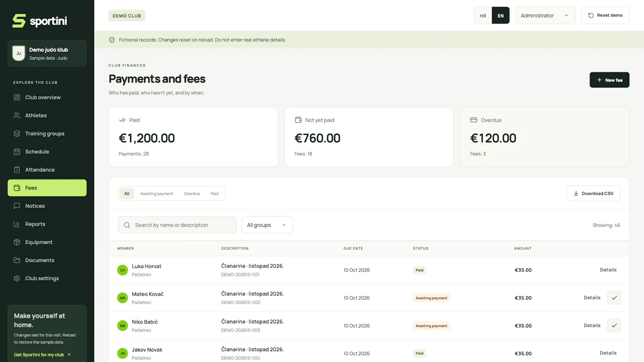
Task: Click the search by name field
Action: (x=177, y=225)
